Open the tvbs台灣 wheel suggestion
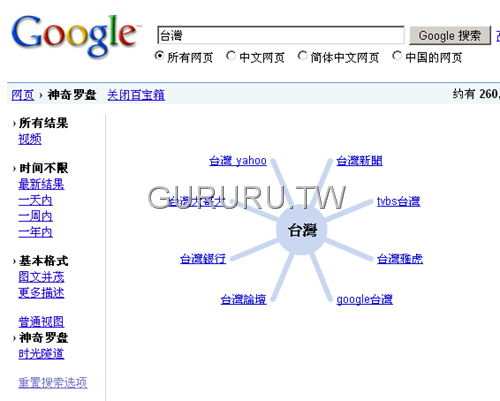The height and width of the screenshot is (401, 500). [399, 201]
